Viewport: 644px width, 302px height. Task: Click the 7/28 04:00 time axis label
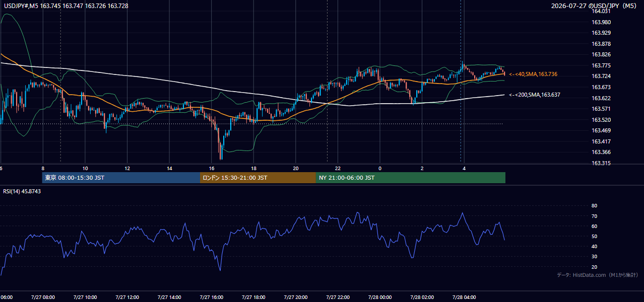point(464,297)
